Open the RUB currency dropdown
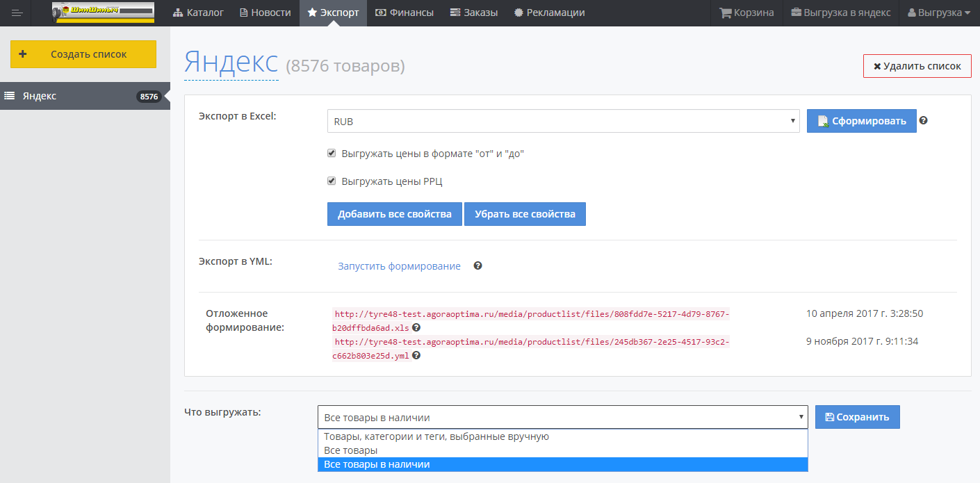The image size is (980, 483). tap(563, 121)
